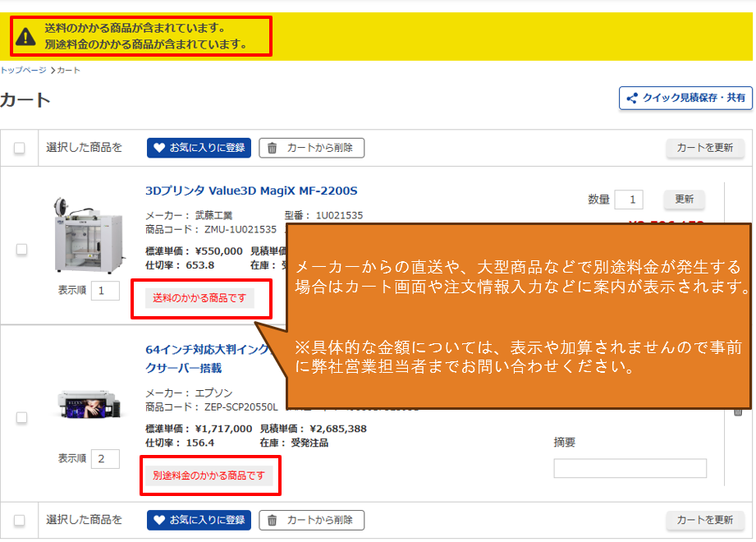Click the heart お気に入りに登録 button at top
Viewport: 756px width, 542px height.
(199, 148)
